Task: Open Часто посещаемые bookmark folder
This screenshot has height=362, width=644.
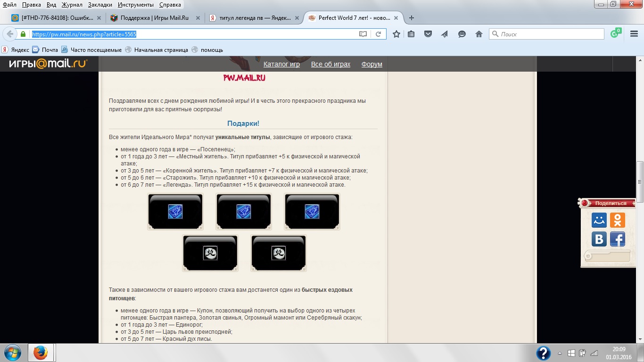Action: coord(91,50)
